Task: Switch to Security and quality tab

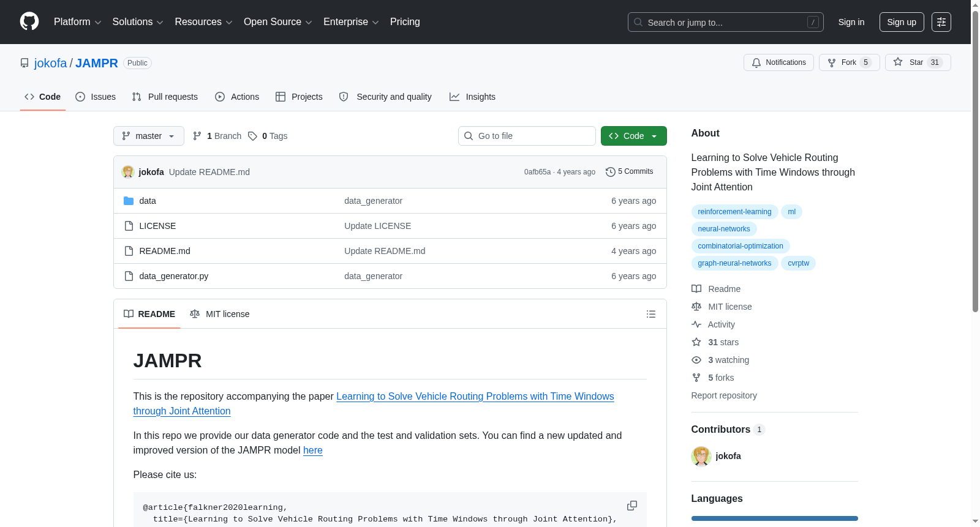Action: coord(385,97)
